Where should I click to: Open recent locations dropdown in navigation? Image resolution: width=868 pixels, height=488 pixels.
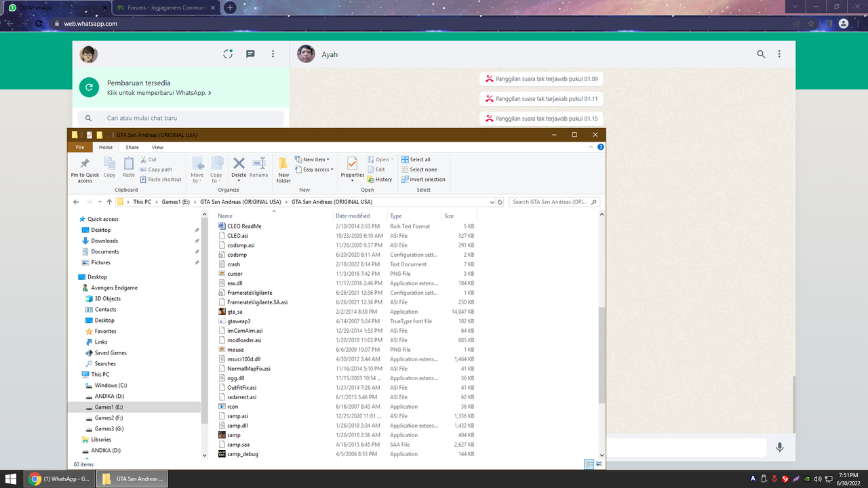(100, 202)
